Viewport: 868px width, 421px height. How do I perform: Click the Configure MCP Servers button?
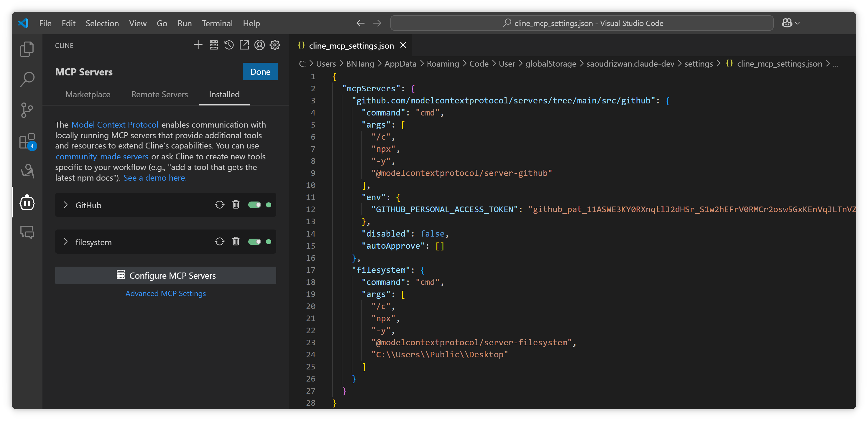click(x=165, y=275)
